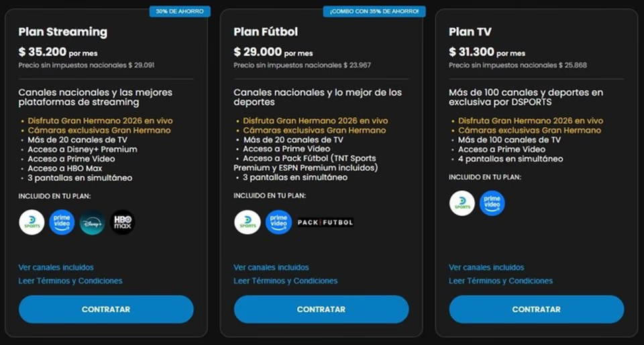Click DSPORTS icon in Plan Fútbol
This screenshot has height=345, width=644.
click(x=248, y=222)
